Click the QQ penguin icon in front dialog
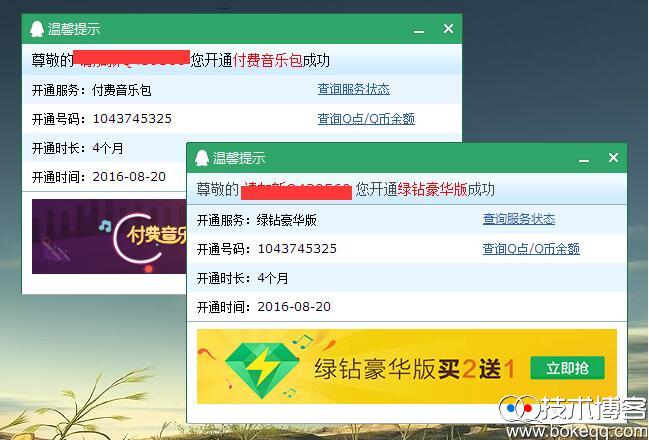The image size is (649, 440). click(x=202, y=158)
